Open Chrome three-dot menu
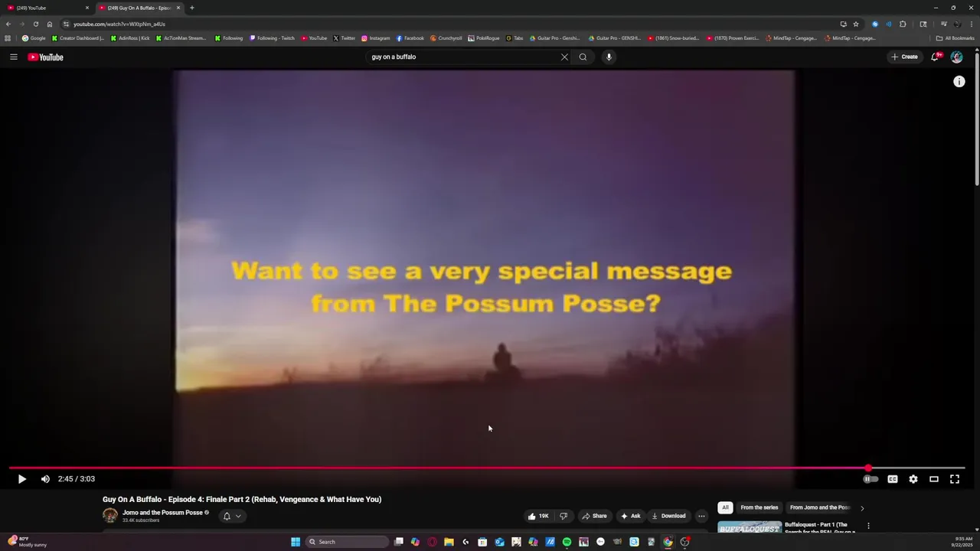The height and width of the screenshot is (551, 980). [972, 24]
